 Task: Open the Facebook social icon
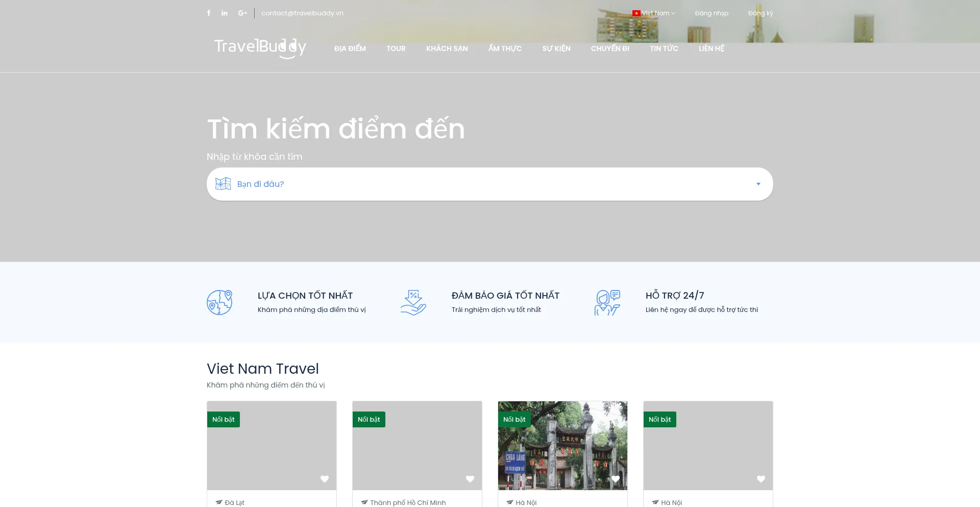point(209,13)
